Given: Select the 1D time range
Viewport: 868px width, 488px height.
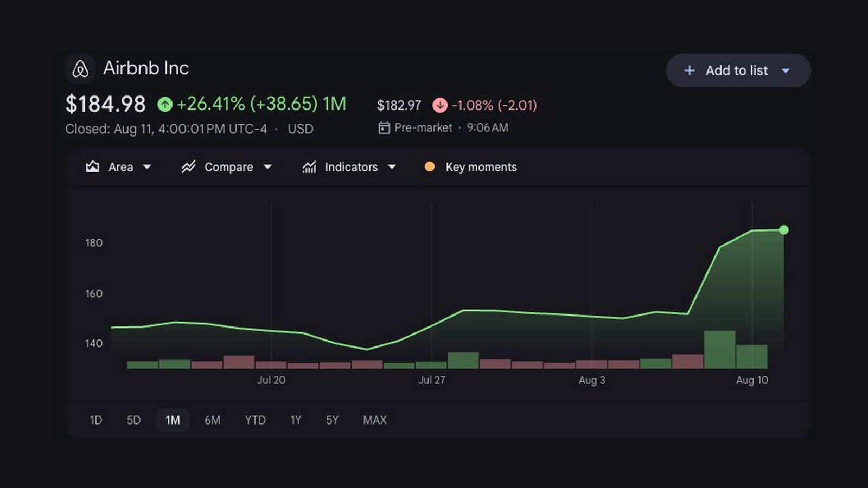Looking at the screenshot, I should tap(96, 420).
